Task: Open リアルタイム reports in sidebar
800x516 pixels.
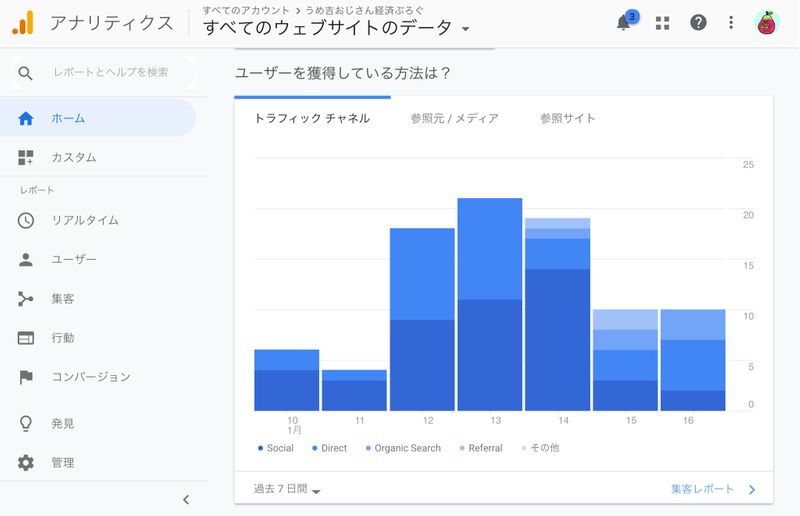Action: click(x=84, y=220)
